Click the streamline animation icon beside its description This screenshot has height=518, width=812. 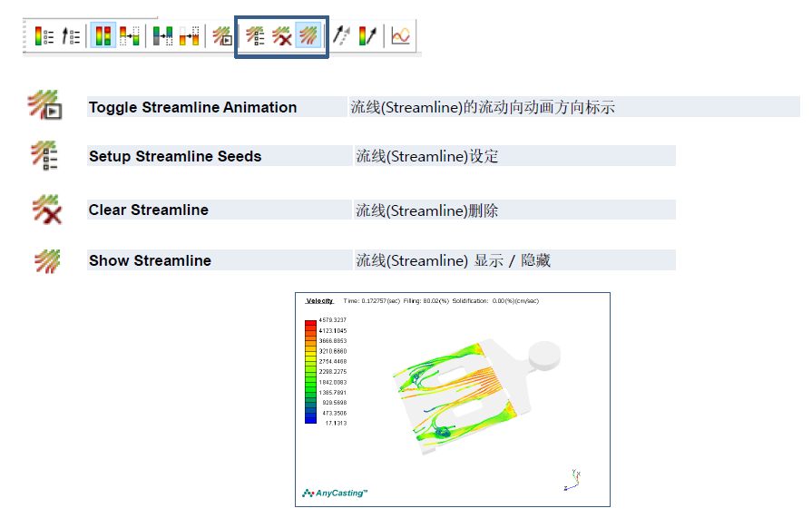pos(44,105)
